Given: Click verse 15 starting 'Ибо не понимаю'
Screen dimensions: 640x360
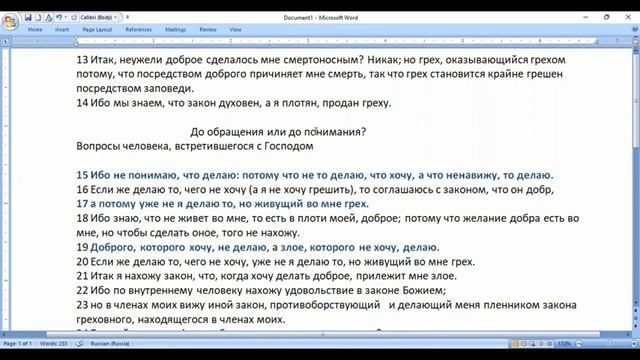Looking at the screenshot, I should [315, 175].
